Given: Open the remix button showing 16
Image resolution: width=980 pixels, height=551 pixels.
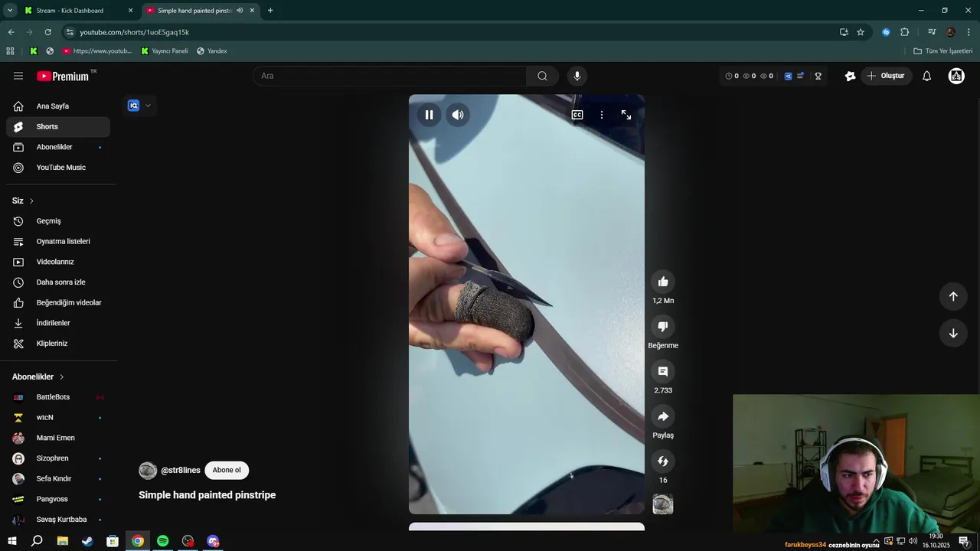Looking at the screenshot, I should 663,461.
